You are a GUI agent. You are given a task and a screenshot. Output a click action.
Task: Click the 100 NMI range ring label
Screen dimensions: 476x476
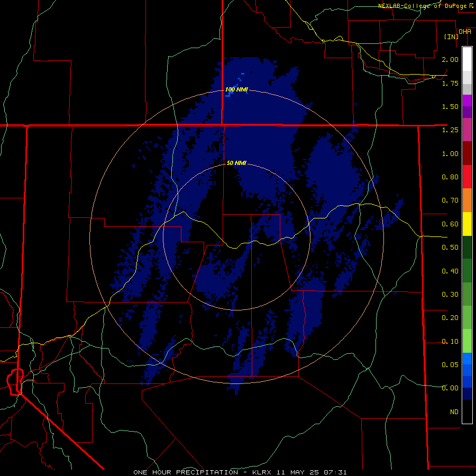point(236,89)
